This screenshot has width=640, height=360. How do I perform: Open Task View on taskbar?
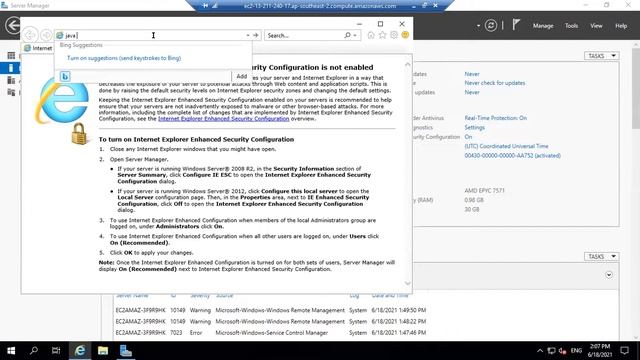click(x=56, y=351)
